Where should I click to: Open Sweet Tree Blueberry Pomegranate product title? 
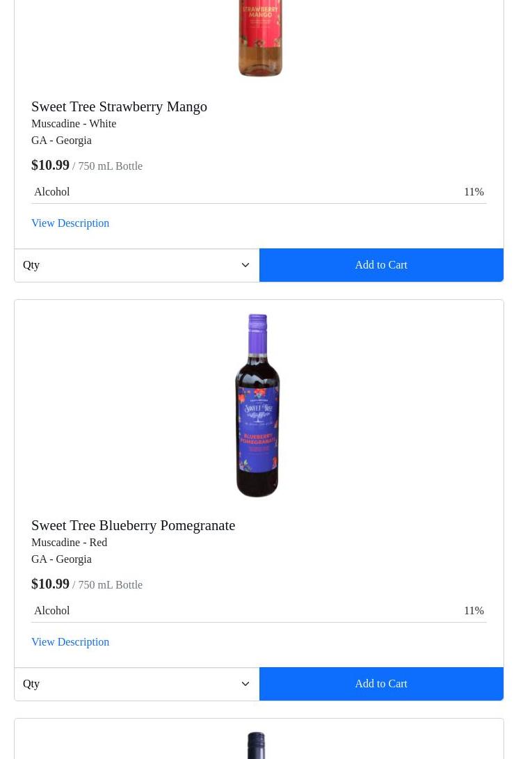pyautogui.click(x=133, y=525)
